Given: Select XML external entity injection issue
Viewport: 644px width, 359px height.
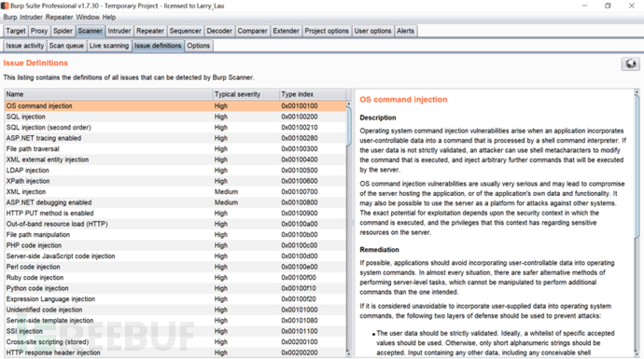Looking at the screenshot, I should point(175,159).
